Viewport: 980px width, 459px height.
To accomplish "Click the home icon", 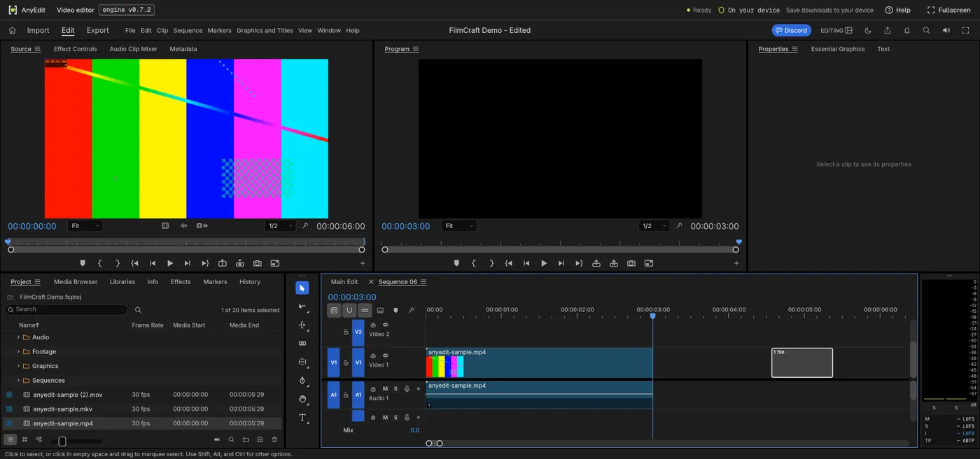I will 12,30.
